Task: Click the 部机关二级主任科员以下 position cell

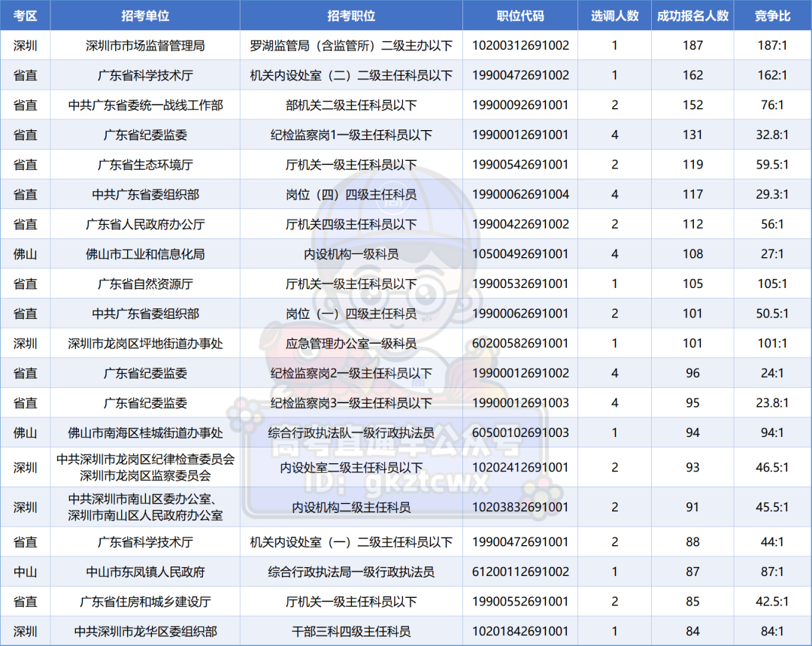Action: pyautogui.click(x=351, y=105)
